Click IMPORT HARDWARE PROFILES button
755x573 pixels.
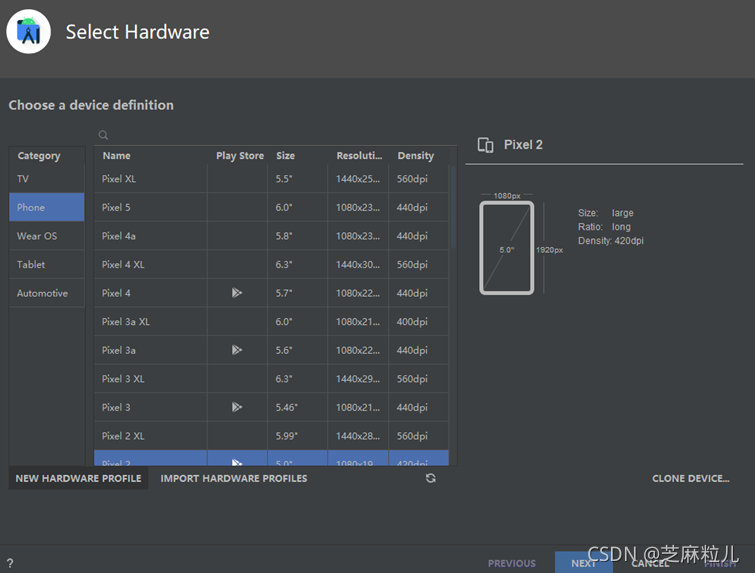(234, 478)
